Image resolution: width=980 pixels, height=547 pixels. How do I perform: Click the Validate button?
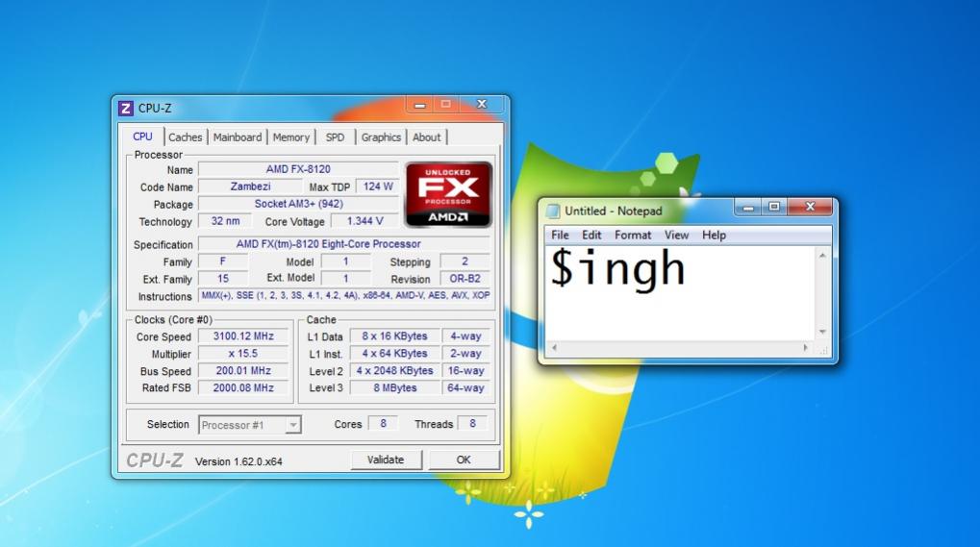386,460
